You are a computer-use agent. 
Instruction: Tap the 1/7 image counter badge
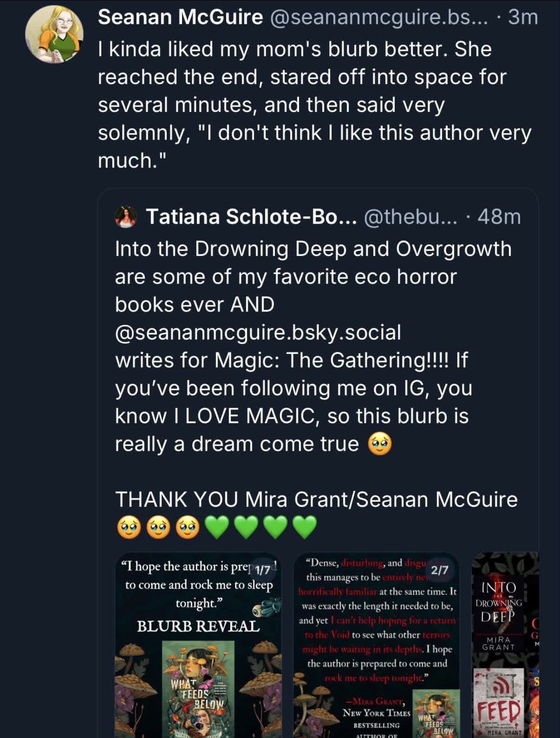point(261,570)
